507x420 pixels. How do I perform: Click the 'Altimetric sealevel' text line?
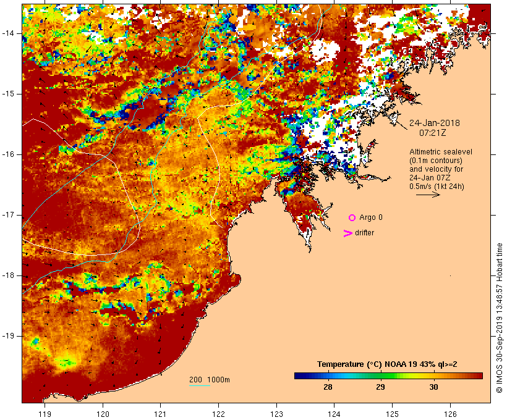pos(441,152)
